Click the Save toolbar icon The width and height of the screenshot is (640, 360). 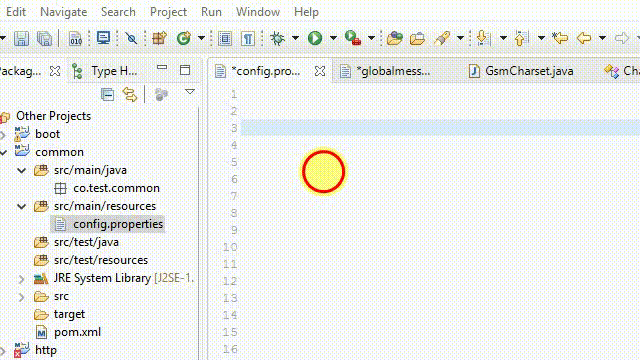pos(21,39)
